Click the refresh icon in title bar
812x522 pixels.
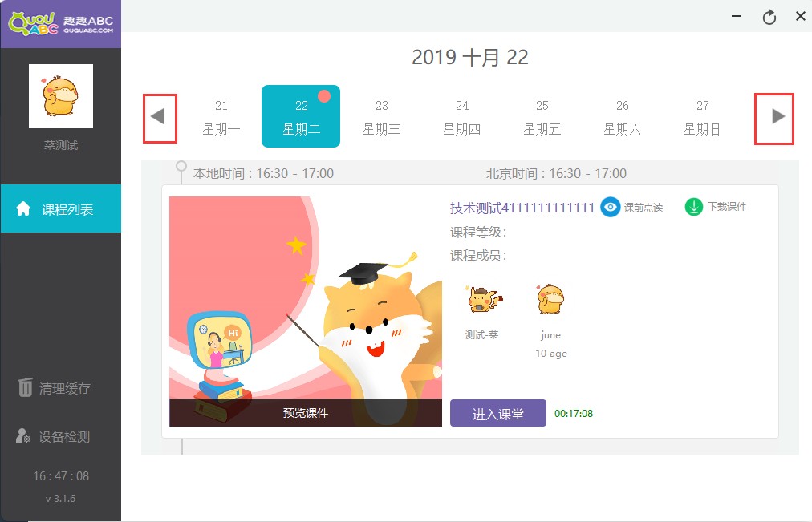(x=769, y=17)
